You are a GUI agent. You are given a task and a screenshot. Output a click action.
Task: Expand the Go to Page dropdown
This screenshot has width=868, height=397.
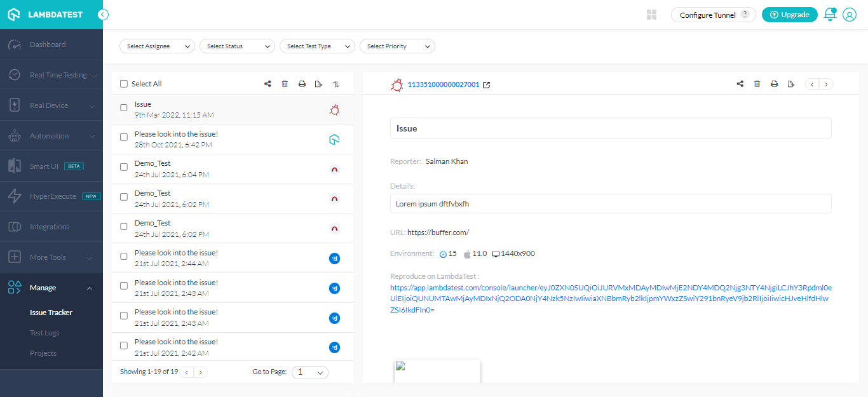click(309, 372)
